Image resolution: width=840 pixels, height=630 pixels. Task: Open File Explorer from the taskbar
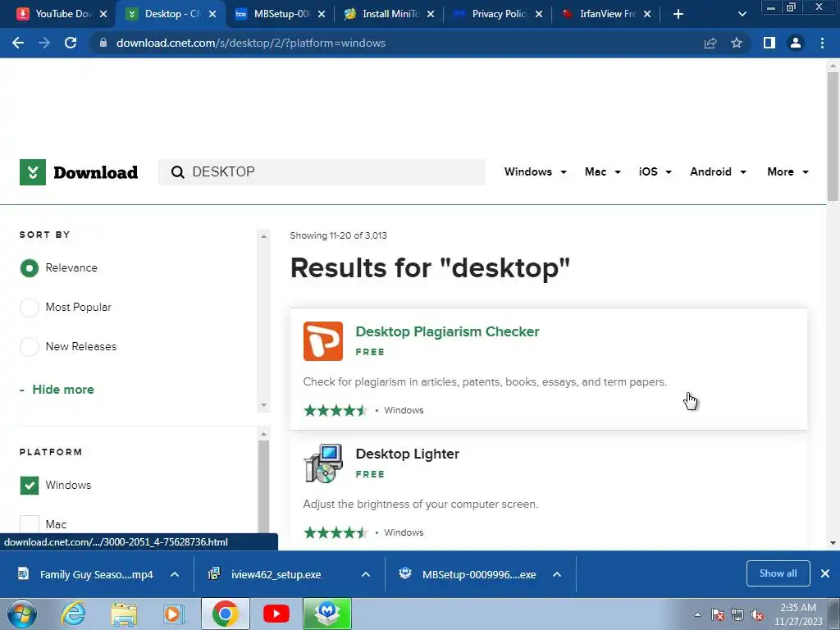[x=124, y=614]
